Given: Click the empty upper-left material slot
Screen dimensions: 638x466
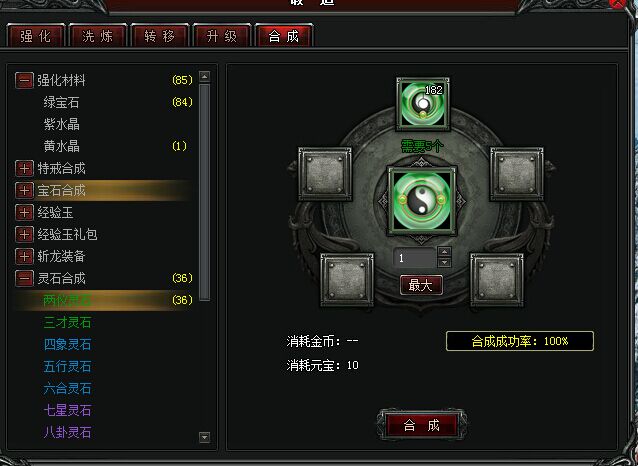Looking at the screenshot, I should point(325,174).
